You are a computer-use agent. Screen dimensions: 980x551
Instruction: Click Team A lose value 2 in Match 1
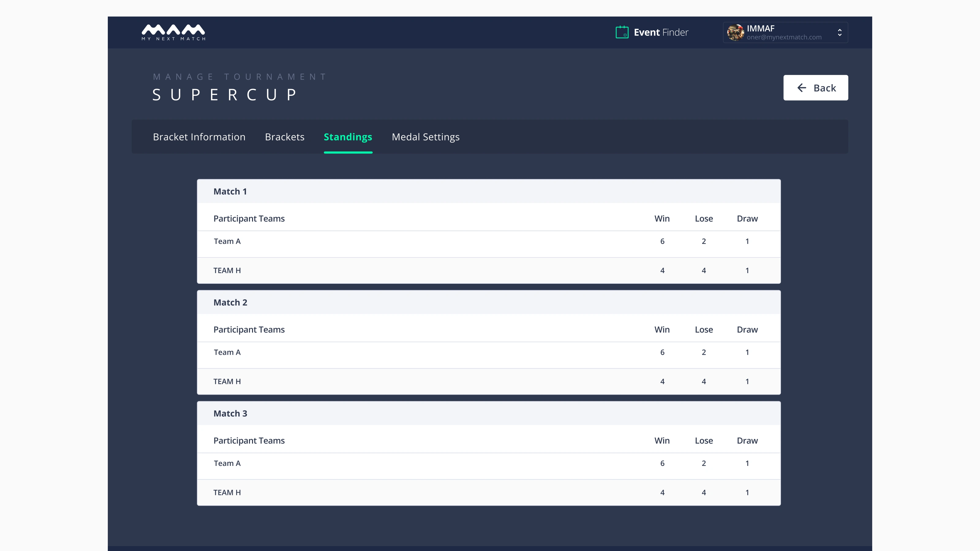[704, 242]
